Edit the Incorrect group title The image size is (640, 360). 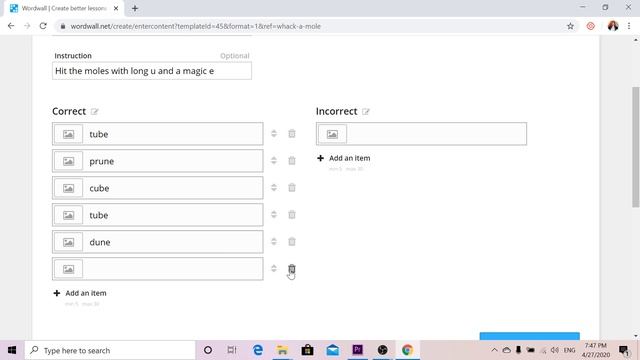(x=366, y=111)
